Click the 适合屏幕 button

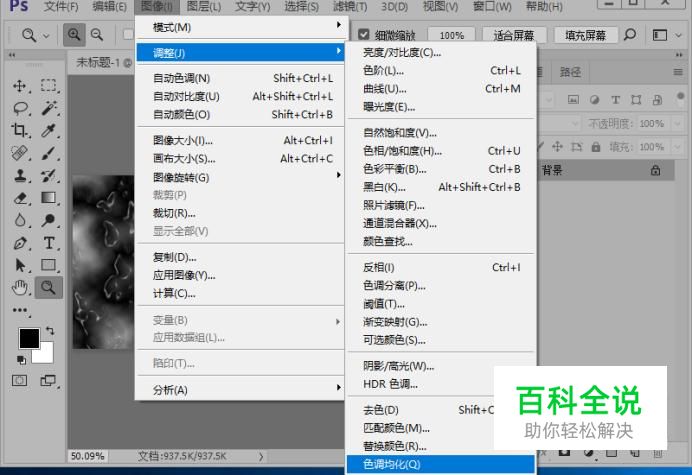(x=514, y=35)
